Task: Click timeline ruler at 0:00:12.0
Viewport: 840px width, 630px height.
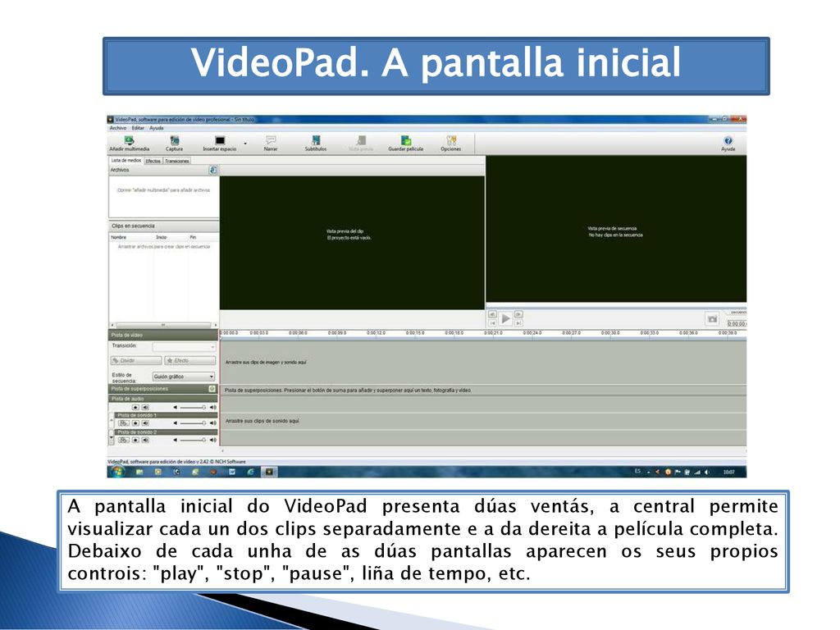Action: click(376, 333)
